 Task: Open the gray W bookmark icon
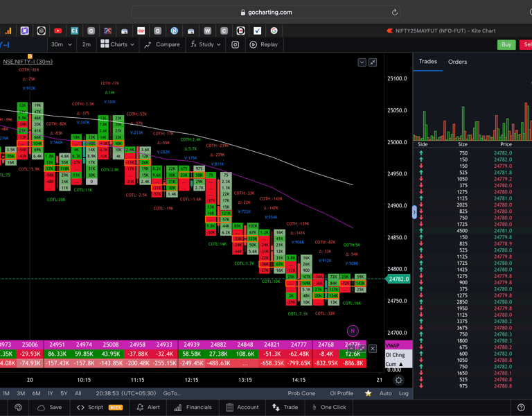point(208,31)
